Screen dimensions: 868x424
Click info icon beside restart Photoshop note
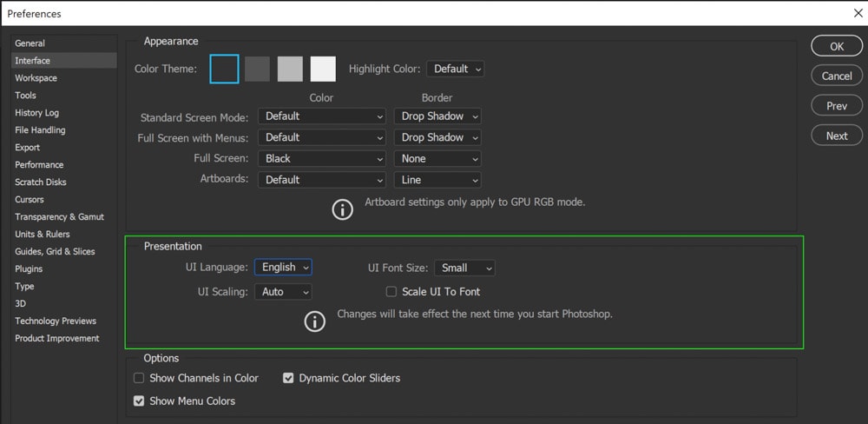click(x=315, y=321)
